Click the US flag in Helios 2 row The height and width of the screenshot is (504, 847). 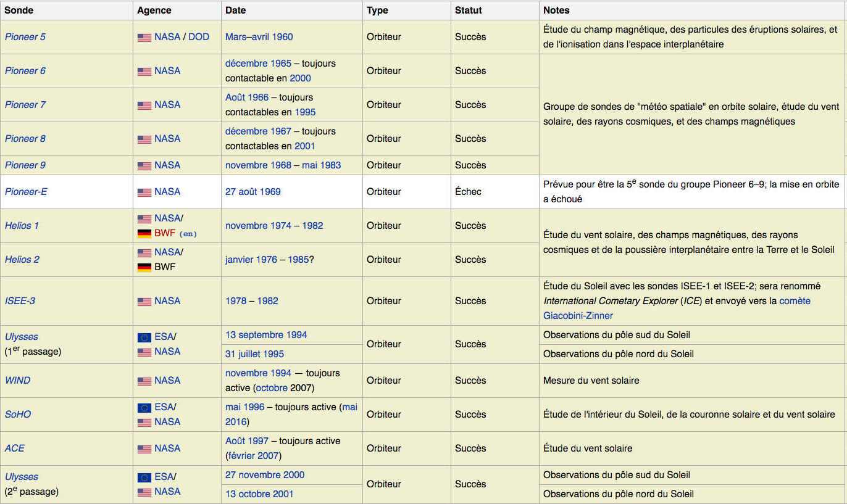144,253
